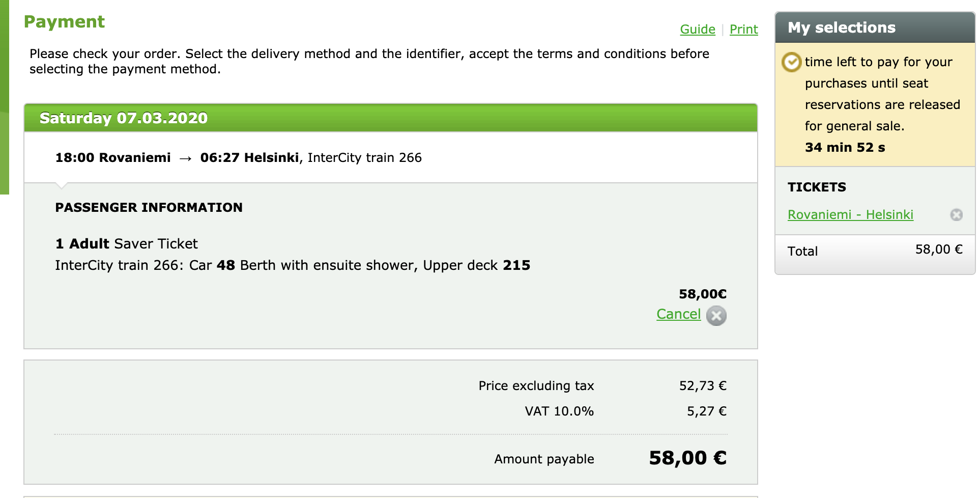Image resolution: width=980 pixels, height=498 pixels.
Task: Click the My selections panel header
Action: [875, 27]
